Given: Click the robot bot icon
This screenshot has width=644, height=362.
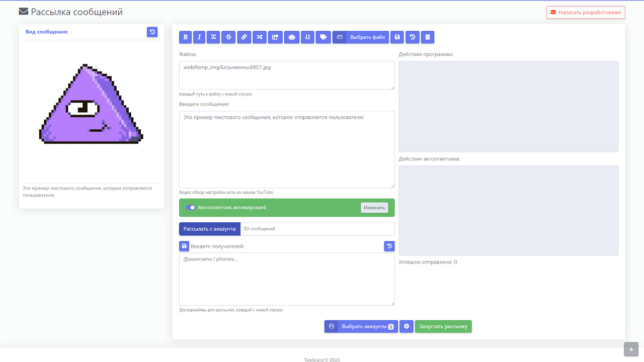Looking at the screenshot, I should [292, 37].
